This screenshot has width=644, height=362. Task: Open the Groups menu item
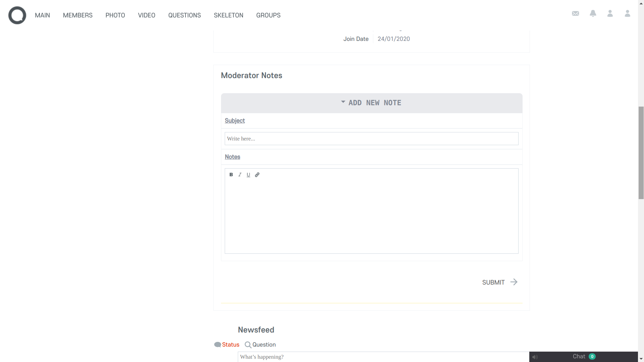(268, 15)
